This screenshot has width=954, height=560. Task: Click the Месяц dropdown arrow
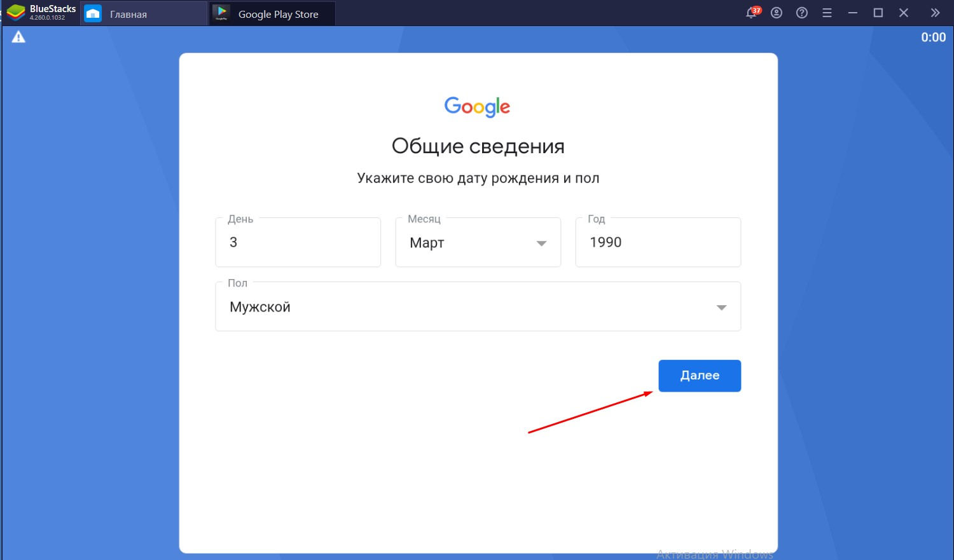coord(541,243)
